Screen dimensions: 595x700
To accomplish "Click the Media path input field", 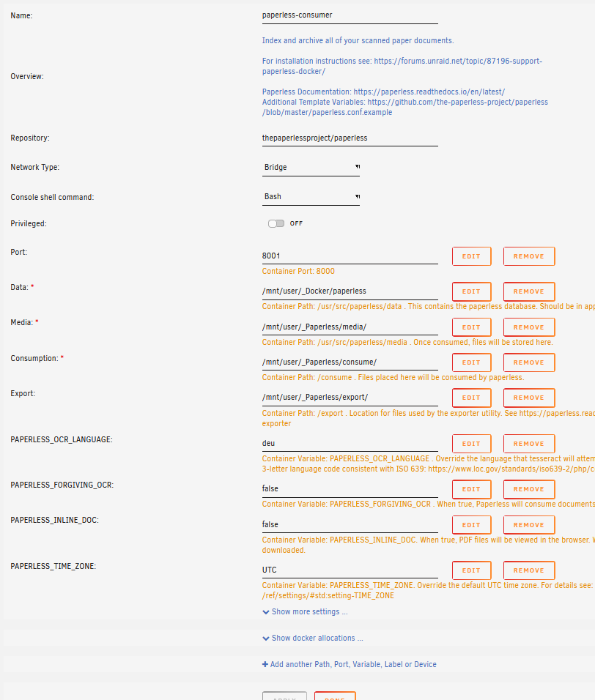I will [350, 327].
